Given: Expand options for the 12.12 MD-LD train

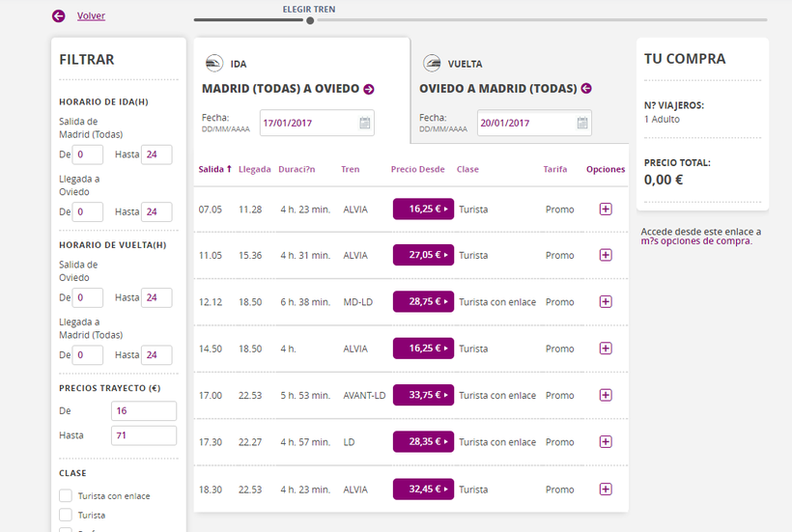Looking at the screenshot, I should click(606, 301).
